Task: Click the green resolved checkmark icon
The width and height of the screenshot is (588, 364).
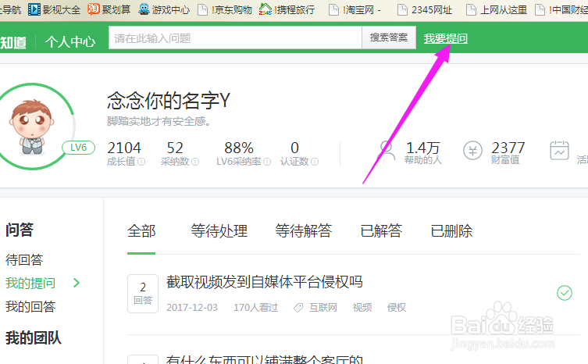Action: [x=565, y=293]
